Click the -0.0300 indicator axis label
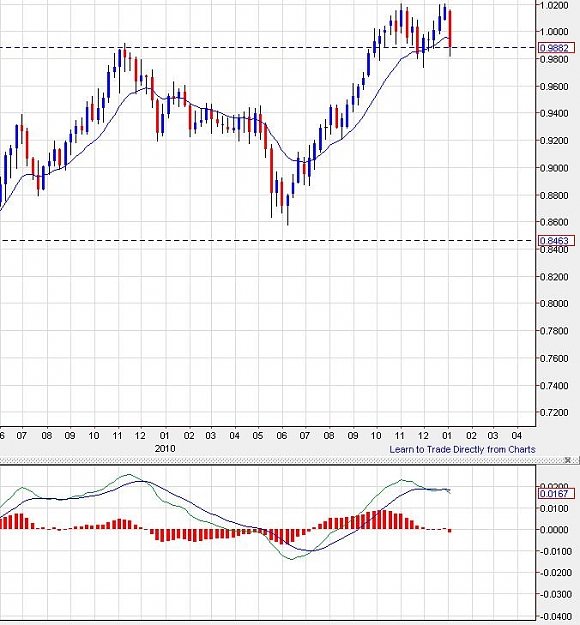 coord(558,594)
